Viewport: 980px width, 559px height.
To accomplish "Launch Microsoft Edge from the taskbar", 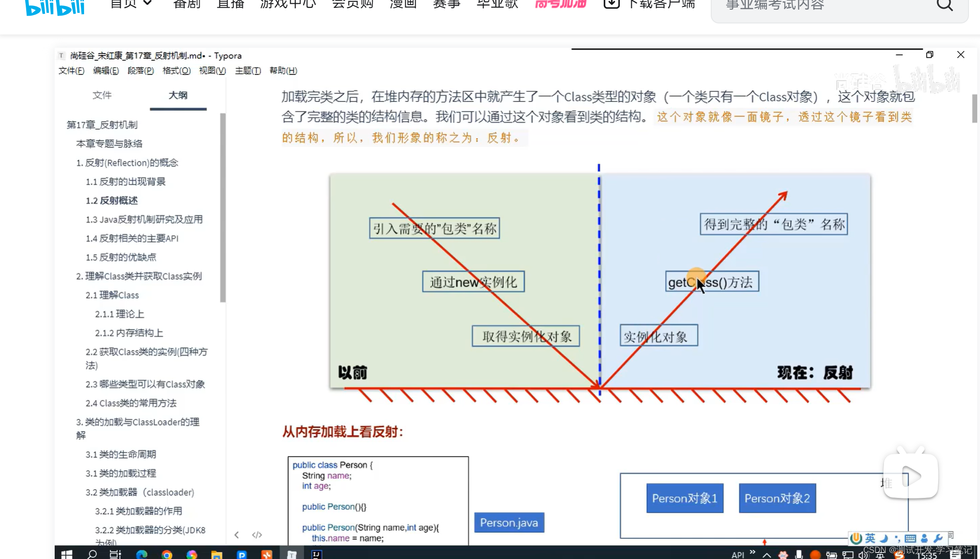I will (142, 554).
